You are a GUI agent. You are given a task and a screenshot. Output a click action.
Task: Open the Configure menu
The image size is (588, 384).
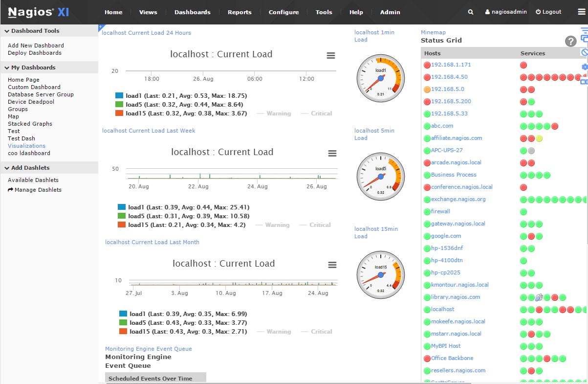point(283,12)
